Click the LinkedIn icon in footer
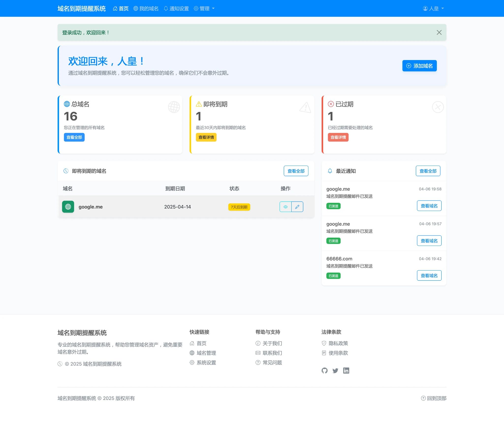The image size is (504, 428). (346, 370)
